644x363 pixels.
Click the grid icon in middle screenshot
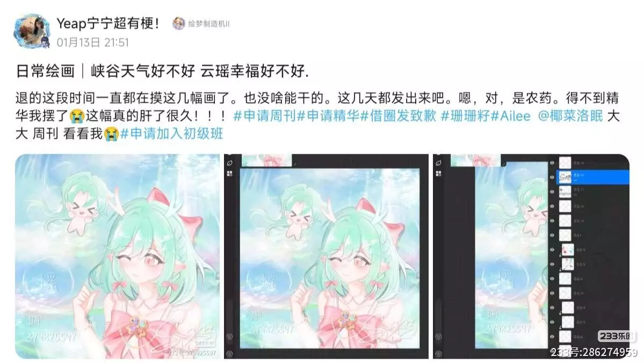[229, 174]
